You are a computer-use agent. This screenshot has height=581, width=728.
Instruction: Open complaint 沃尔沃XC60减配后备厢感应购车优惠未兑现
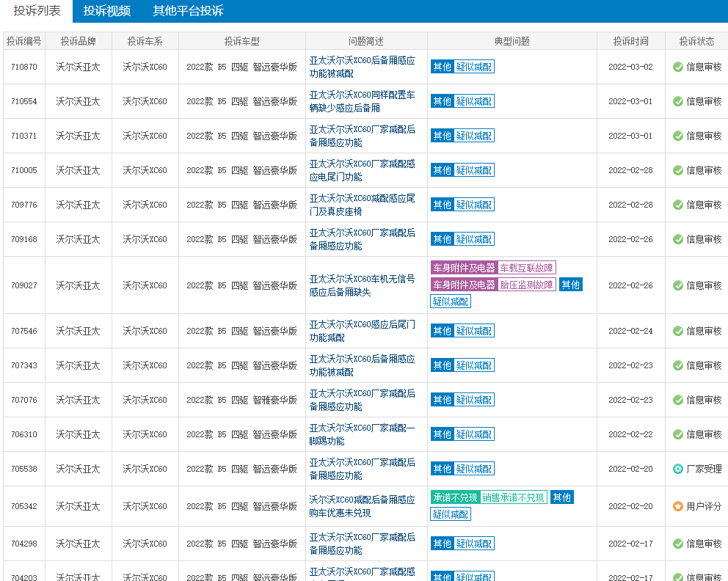[362, 506]
